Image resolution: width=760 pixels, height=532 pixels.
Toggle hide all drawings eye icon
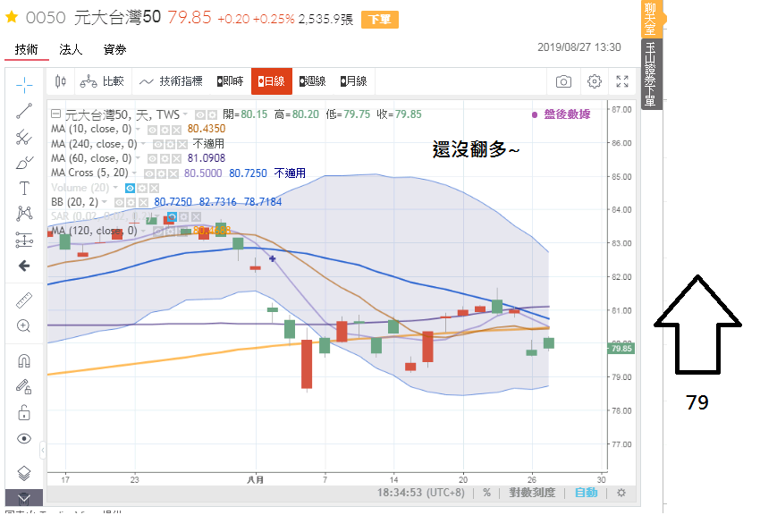click(x=24, y=438)
